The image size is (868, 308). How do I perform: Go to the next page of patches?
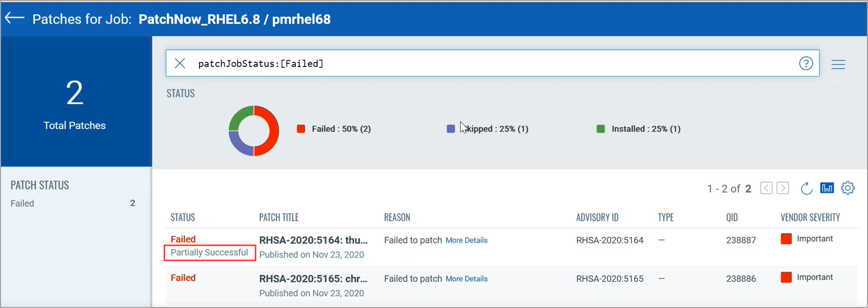coord(782,188)
